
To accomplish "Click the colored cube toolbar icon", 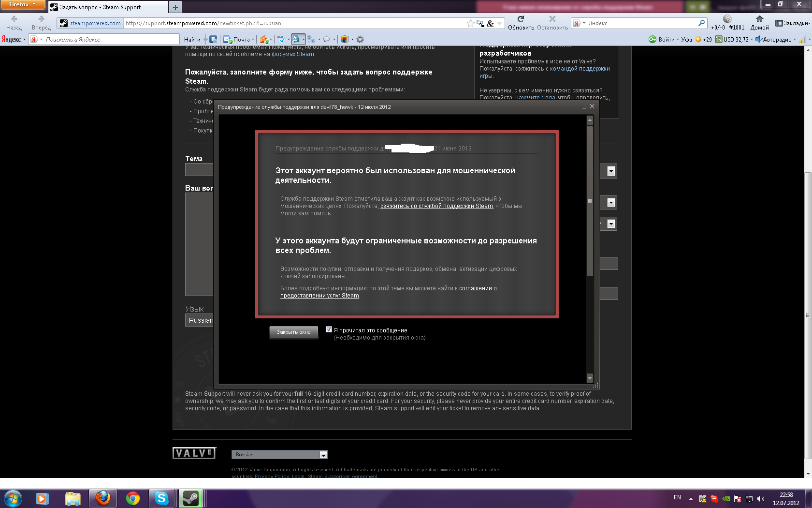I will click(x=345, y=40).
